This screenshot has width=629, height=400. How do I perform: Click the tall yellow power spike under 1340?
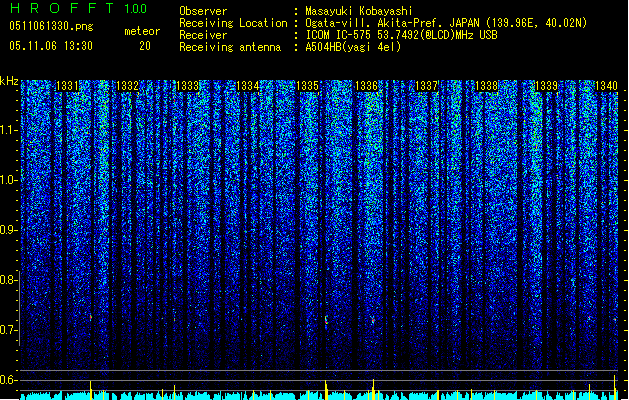[615, 387]
